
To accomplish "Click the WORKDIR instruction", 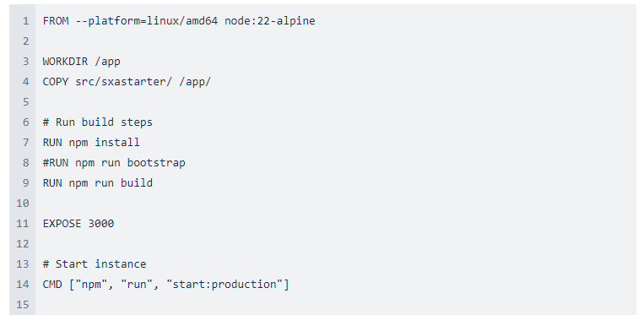I will tap(65, 62).
